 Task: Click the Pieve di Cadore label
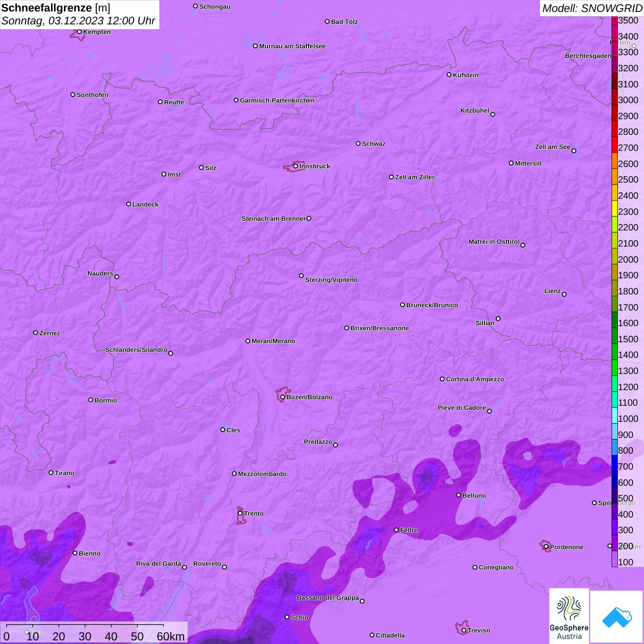(462, 408)
